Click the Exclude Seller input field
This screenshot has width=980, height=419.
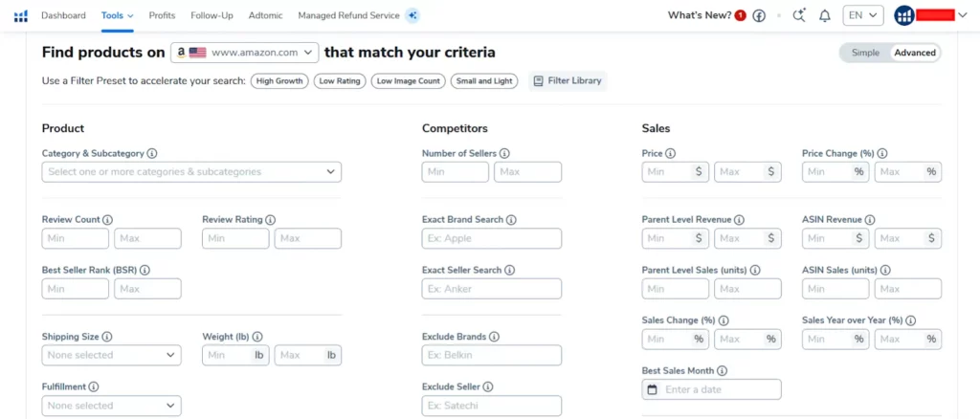tap(492, 406)
